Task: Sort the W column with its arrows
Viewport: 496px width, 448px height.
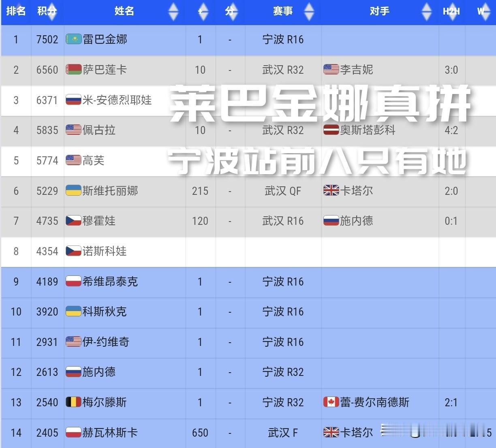Action: click(x=485, y=11)
